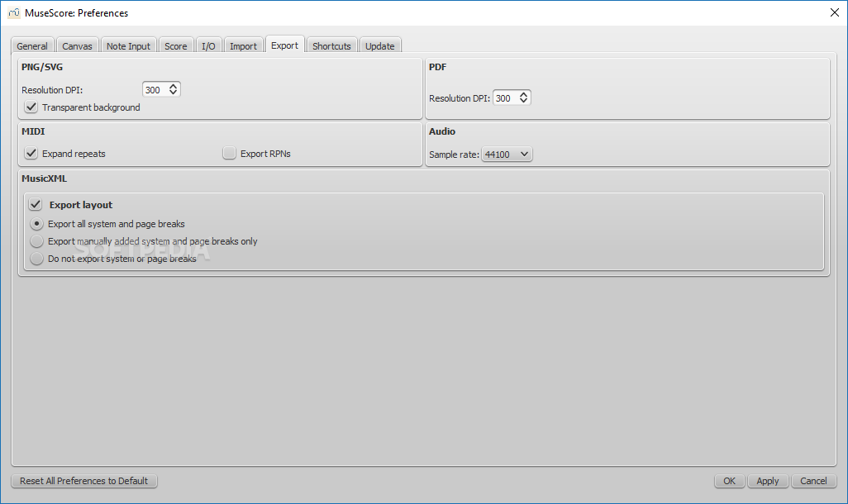848x504 pixels.
Task: Increase PDF resolution DPI with up arrow
Action: click(x=523, y=94)
